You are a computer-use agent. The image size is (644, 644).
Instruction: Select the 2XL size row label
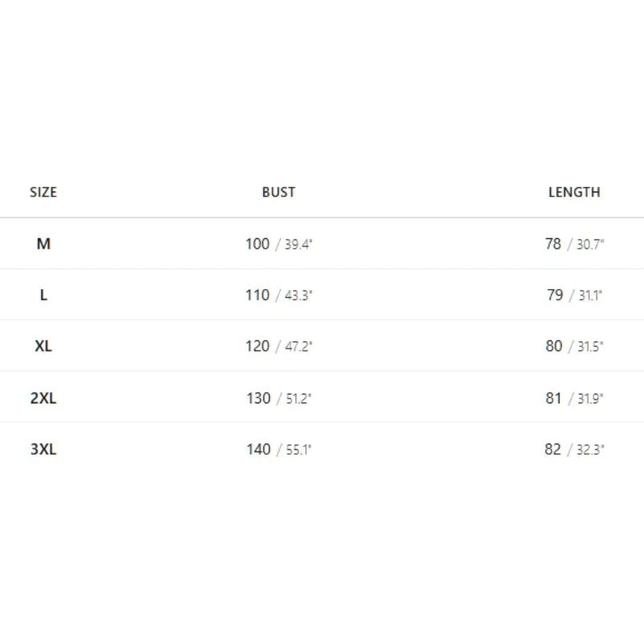[43, 398]
